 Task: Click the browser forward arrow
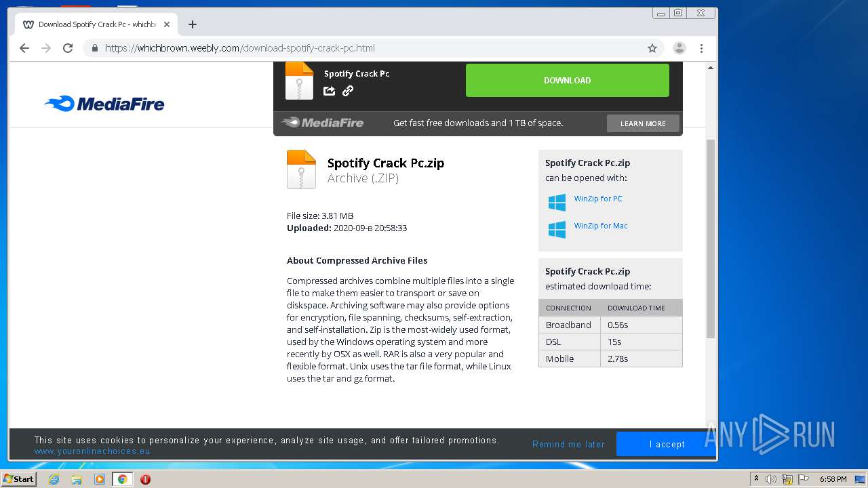[x=46, y=48]
